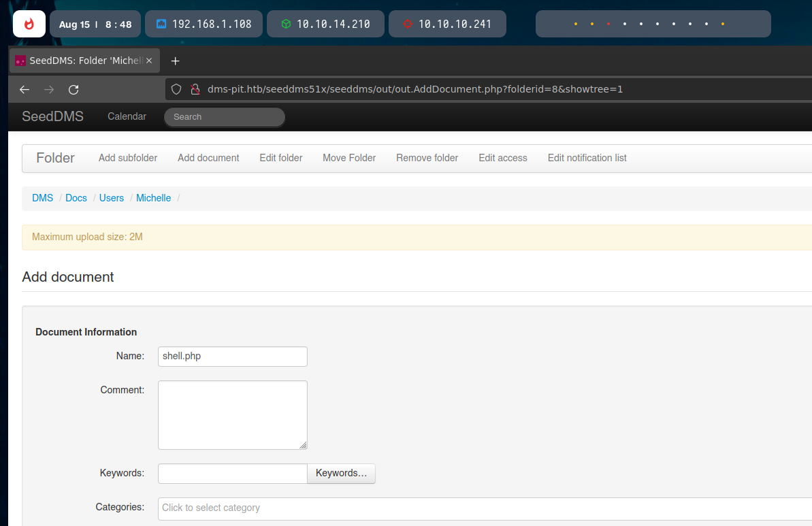Viewport: 812px width, 526px height.
Task: Go to Calendar in the navbar
Action: tap(127, 116)
